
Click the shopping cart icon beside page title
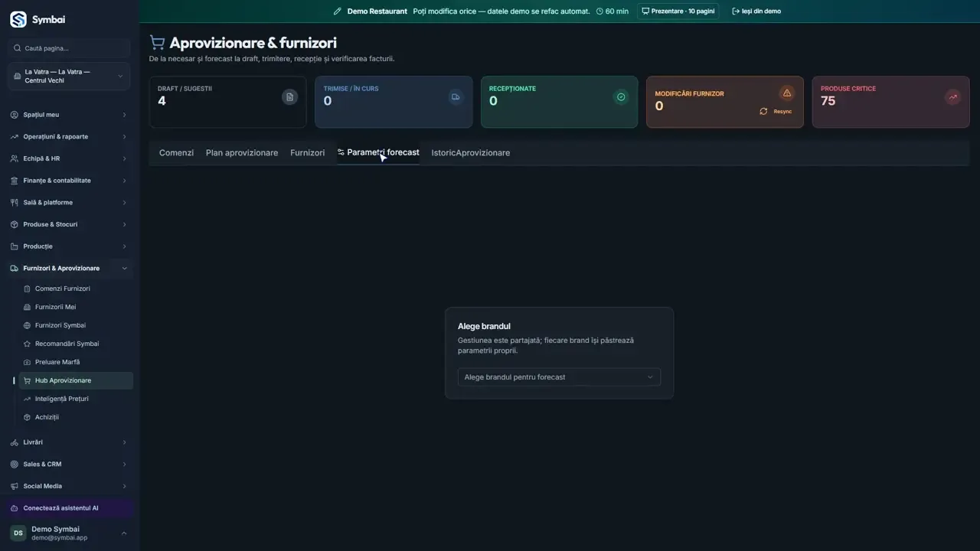pyautogui.click(x=157, y=43)
